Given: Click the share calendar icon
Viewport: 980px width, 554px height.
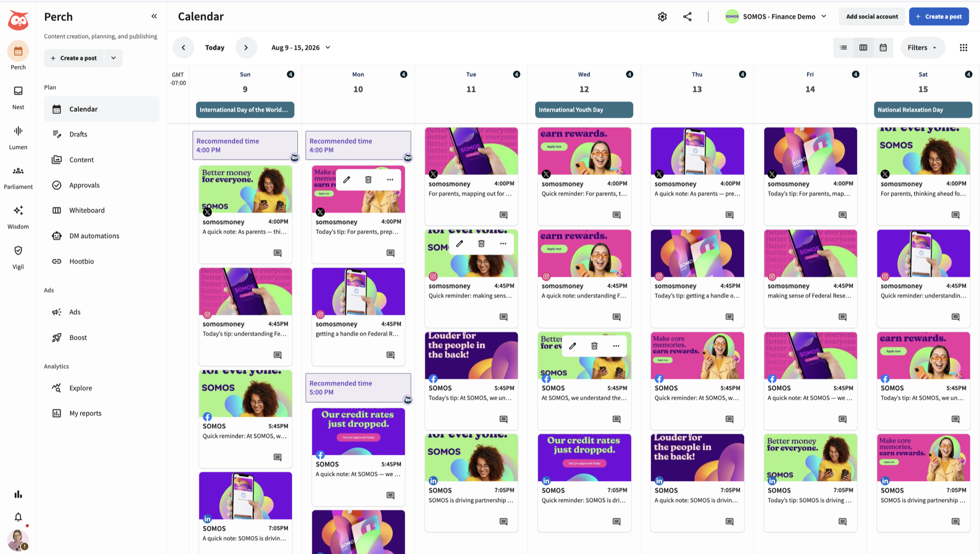Looking at the screenshot, I should (688, 17).
